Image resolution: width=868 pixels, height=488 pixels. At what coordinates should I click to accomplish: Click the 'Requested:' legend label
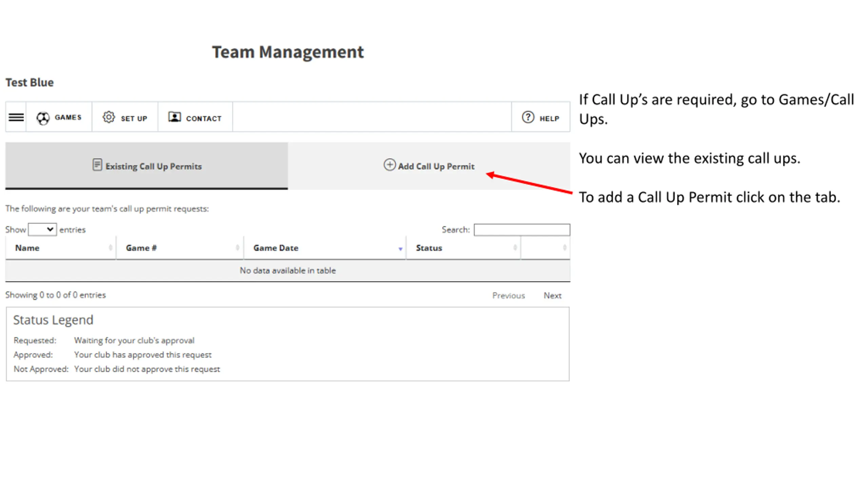(x=35, y=340)
